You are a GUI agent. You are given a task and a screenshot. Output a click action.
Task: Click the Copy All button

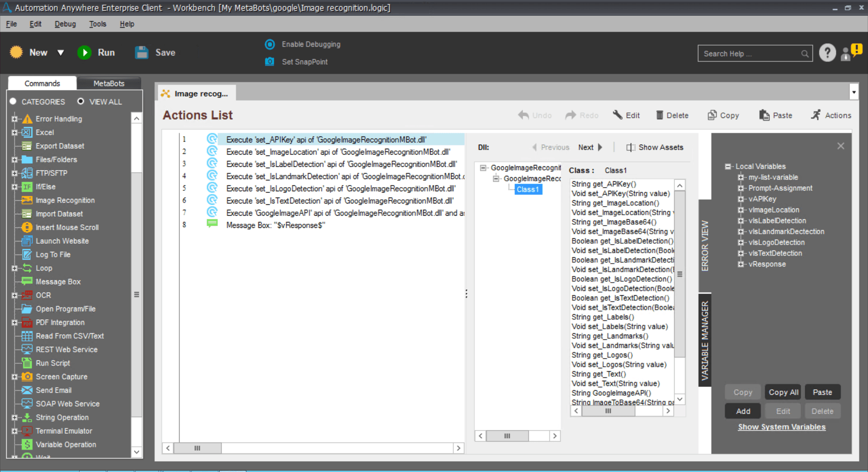click(783, 392)
